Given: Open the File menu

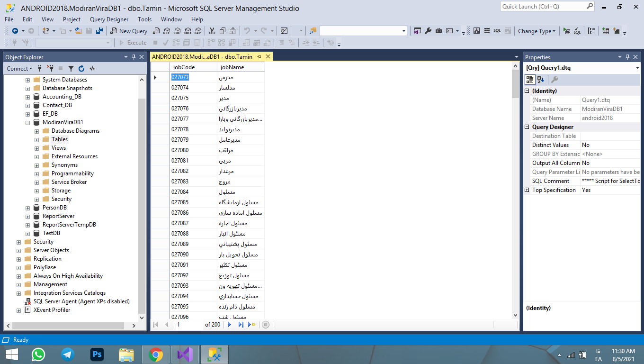Looking at the screenshot, I should coord(9,19).
